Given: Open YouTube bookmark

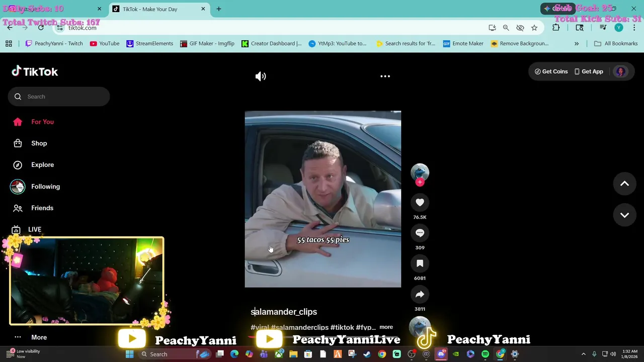Looking at the screenshot, I should (105, 44).
